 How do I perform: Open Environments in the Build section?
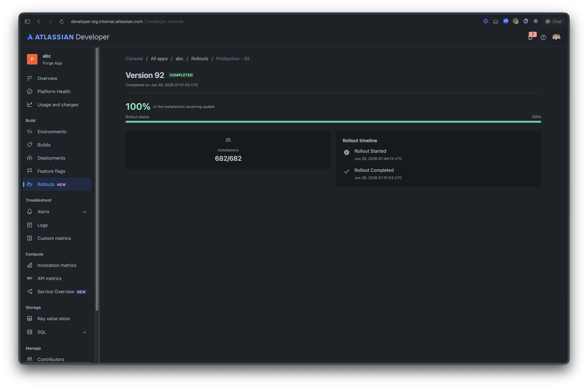coord(57,132)
